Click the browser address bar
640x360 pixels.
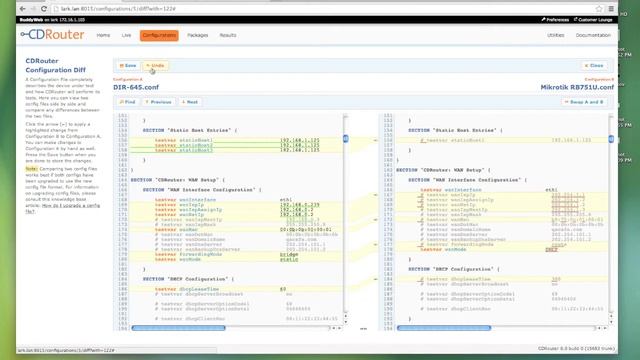tap(324, 9)
